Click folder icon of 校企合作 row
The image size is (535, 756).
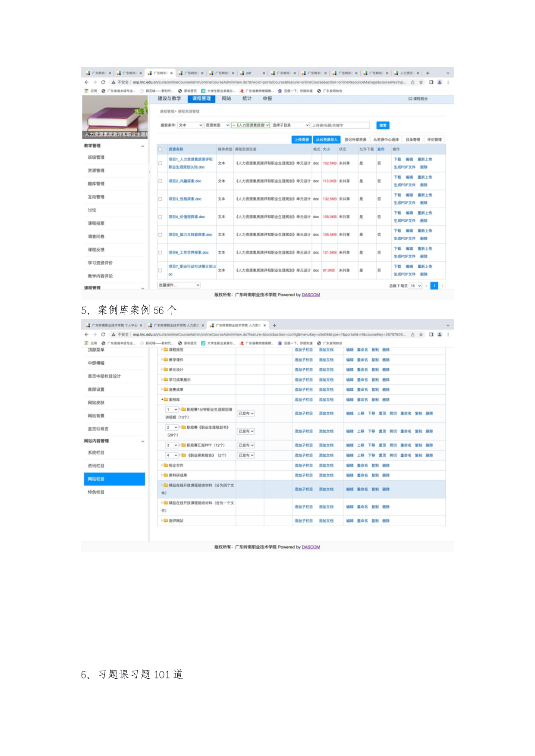point(166,465)
